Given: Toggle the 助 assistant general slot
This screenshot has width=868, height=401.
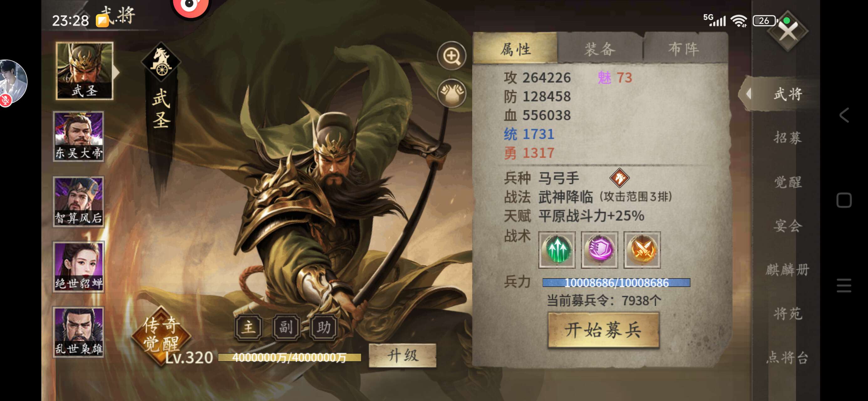Looking at the screenshot, I should [x=323, y=327].
